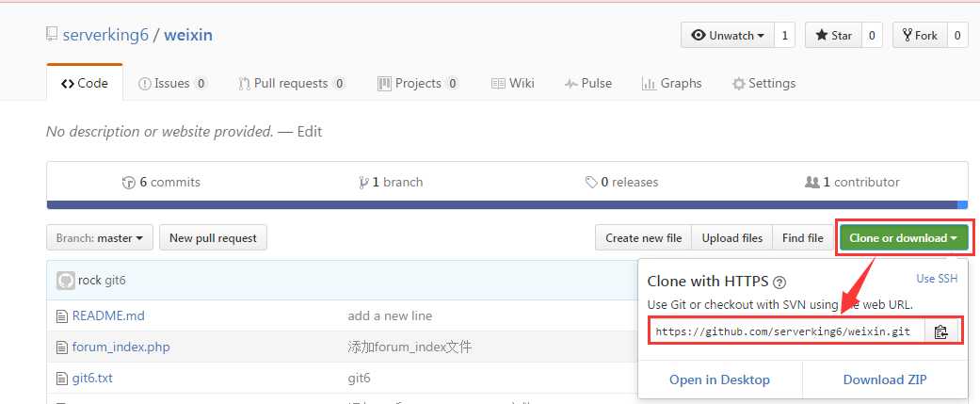Click the Upload files button
This screenshot has height=404, width=980.
point(731,237)
